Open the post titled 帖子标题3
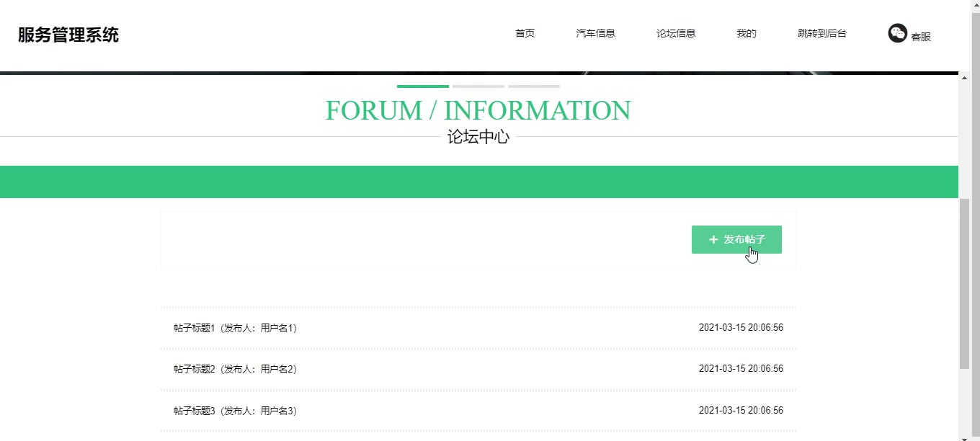 235,411
